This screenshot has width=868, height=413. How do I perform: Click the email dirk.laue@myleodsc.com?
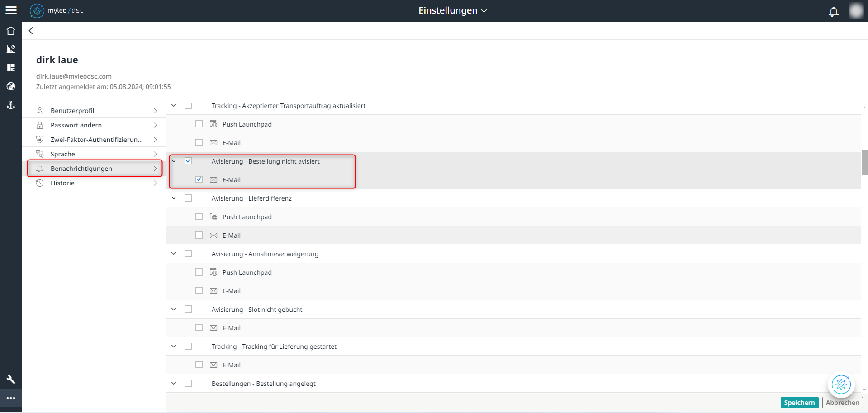pos(74,76)
